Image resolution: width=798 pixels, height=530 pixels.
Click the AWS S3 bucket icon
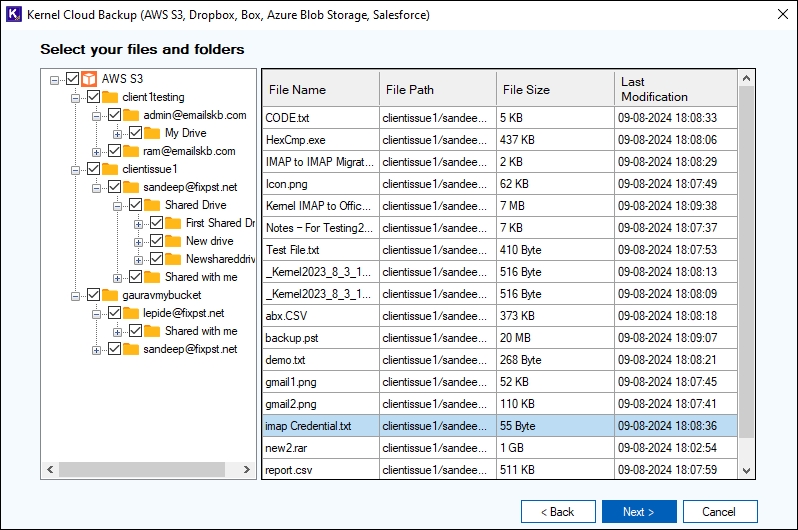[89, 79]
